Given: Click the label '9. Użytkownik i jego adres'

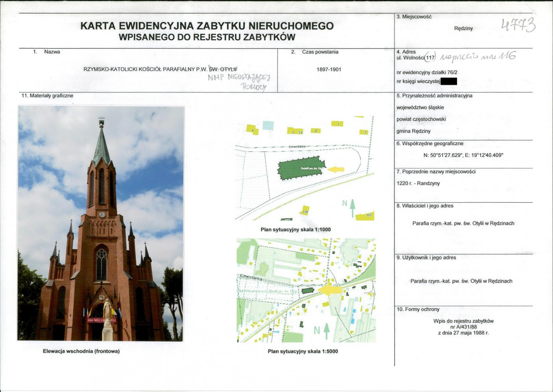Looking at the screenshot, I should click(x=426, y=258).
